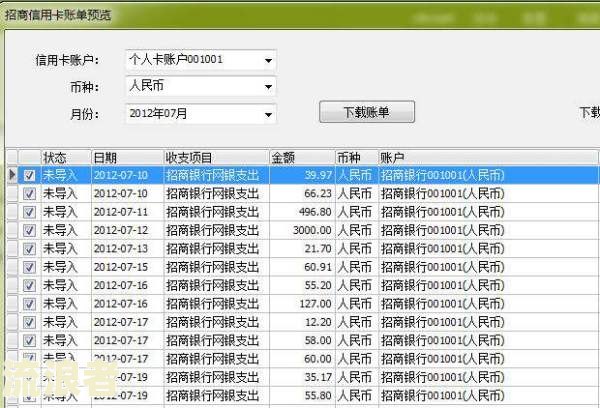Uncheck the checkbox for the 21.70 row

tap(29, 249)
